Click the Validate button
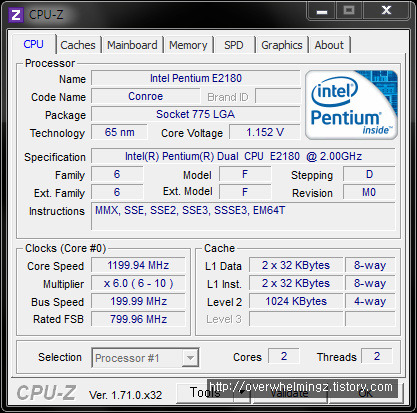Screen dimensions: 417x413 pyautogui.click(x=289, y=393)
